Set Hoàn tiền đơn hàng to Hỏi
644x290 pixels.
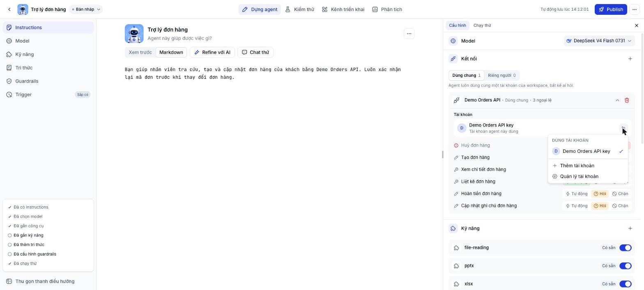600,194
